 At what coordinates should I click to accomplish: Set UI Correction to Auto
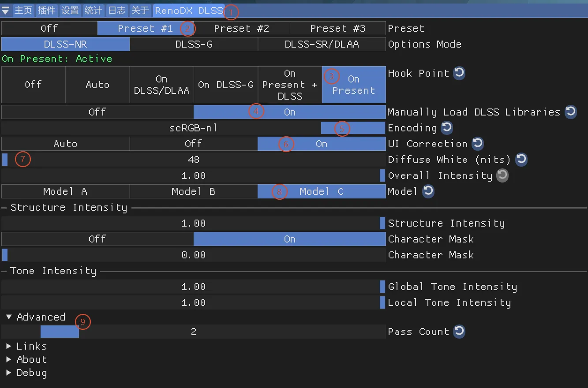[66, 144]
